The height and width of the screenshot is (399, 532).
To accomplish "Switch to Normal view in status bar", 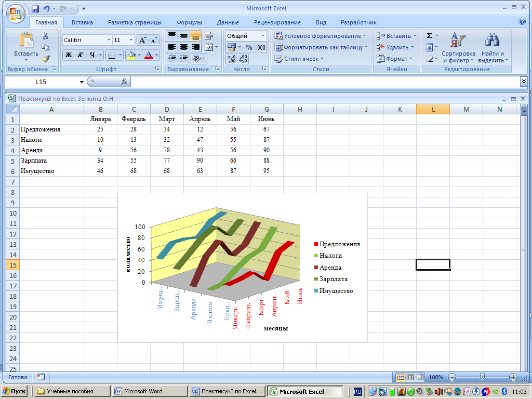I will coord(401,377).
